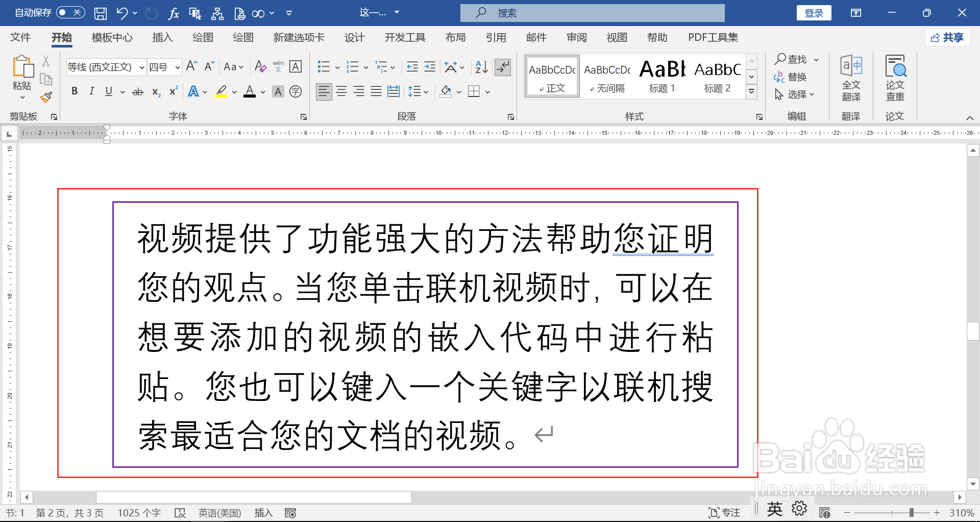Open IME settings gear in status bar

coord(799,509)
